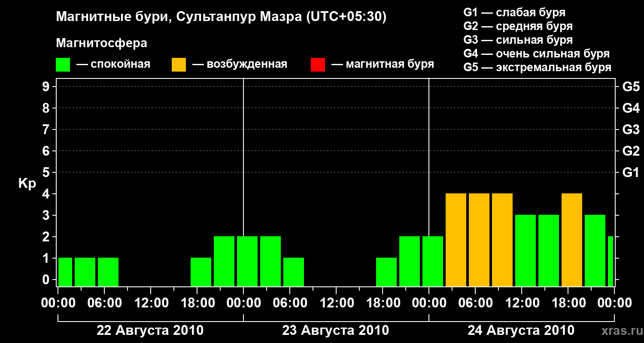Click the right-axis 'G2' label
The height and width of the screenshot is (343, 644).
(x=631, y=151)
